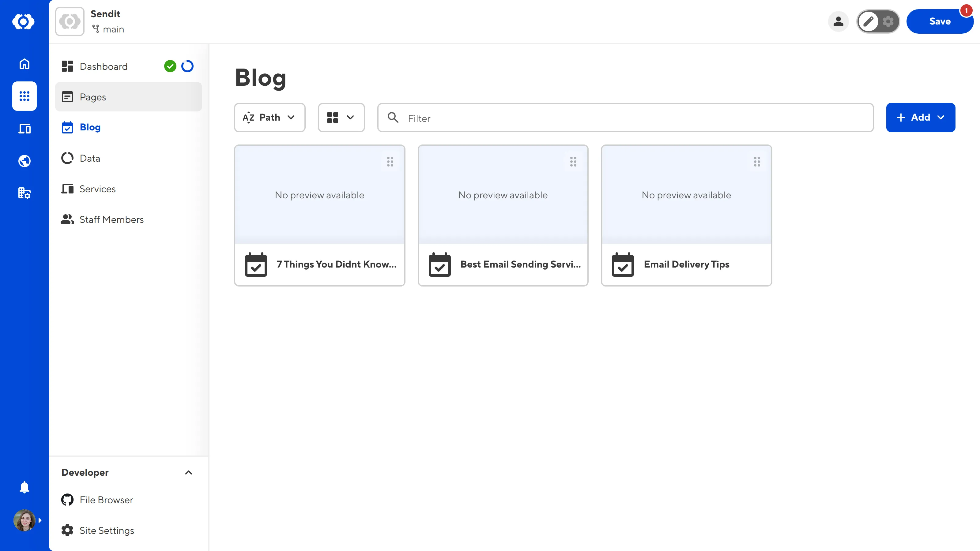The width and height of the screenshot is (980, 551).
Task: Click the account icon in the top header
Action: click(839, 22)
